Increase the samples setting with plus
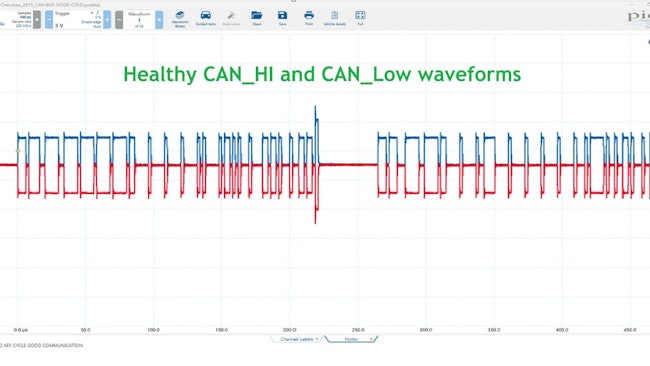Screen dimensions: 650x366 pyautogui.click(x=37, y=19)
